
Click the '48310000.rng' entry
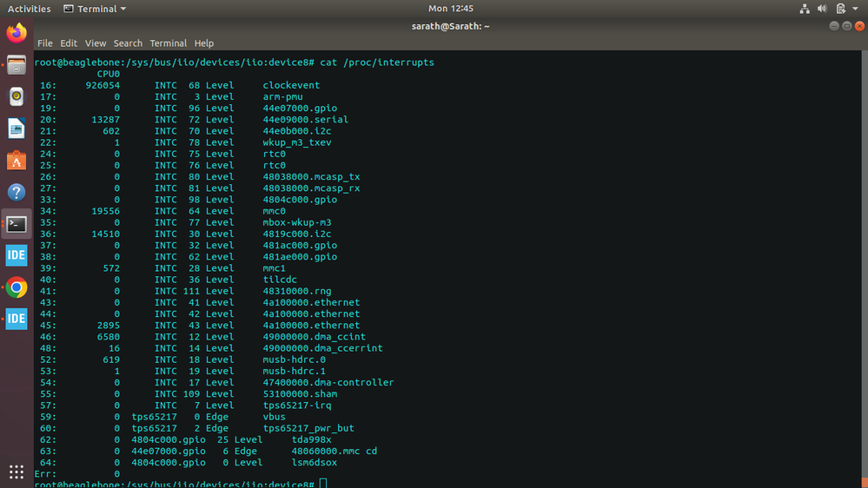[297, 291]
